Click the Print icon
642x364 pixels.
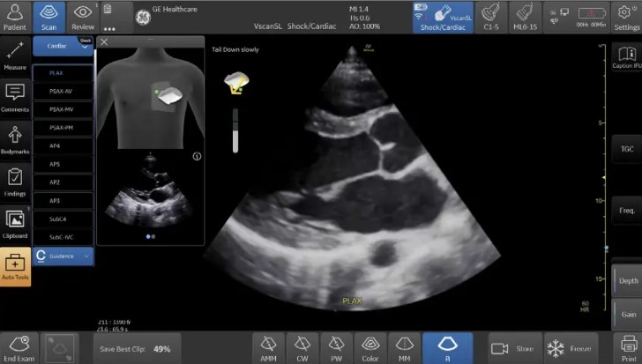628,347
